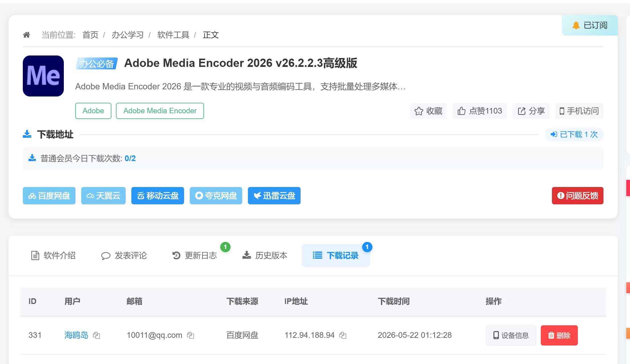This screenshot has width=630, height=364.
Task: Copy email icon next to 10011@qq.com
Action: pos(191,336)
